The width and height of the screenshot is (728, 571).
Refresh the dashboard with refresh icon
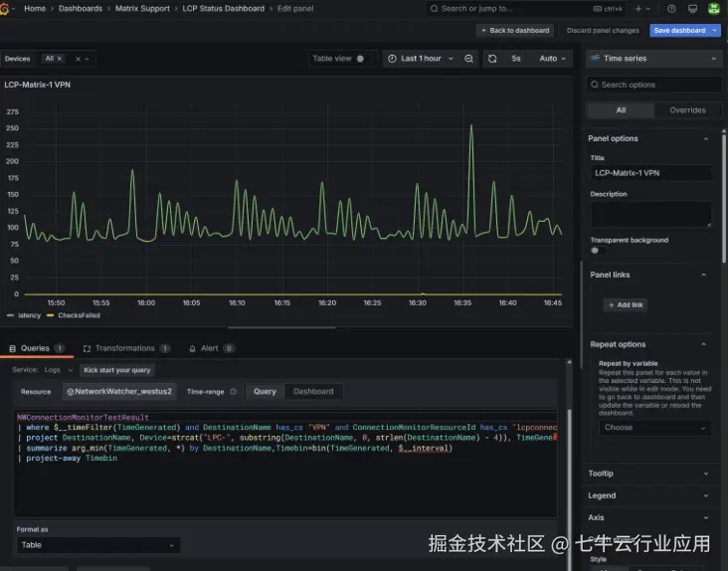(x=492, y=59)
